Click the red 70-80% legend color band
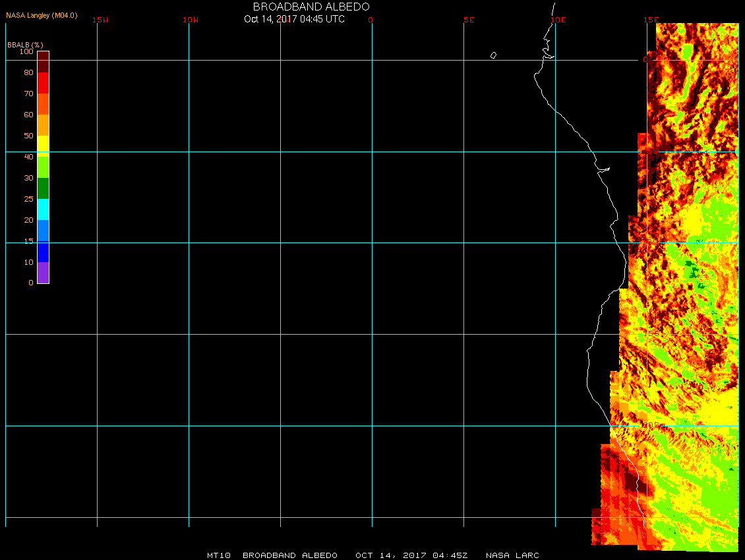The image size is (745, 560). click(43, 83)
